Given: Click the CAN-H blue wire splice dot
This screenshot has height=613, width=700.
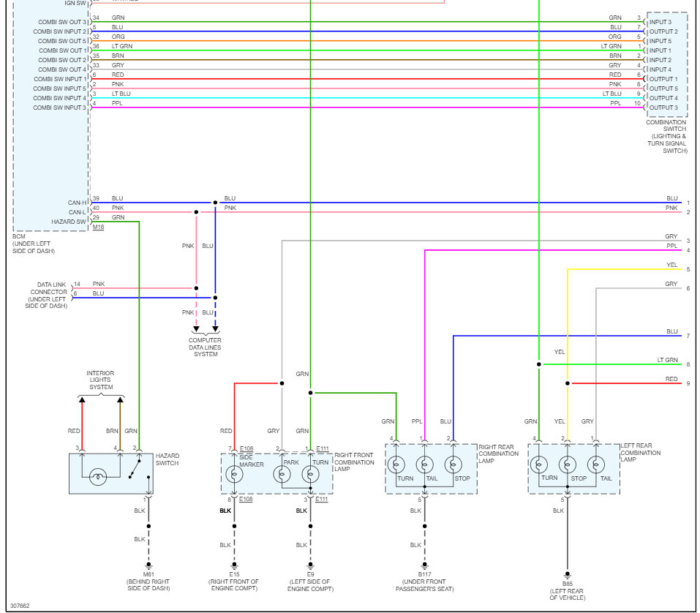Looking at the screenshot, I should click(x=215, y=203).
